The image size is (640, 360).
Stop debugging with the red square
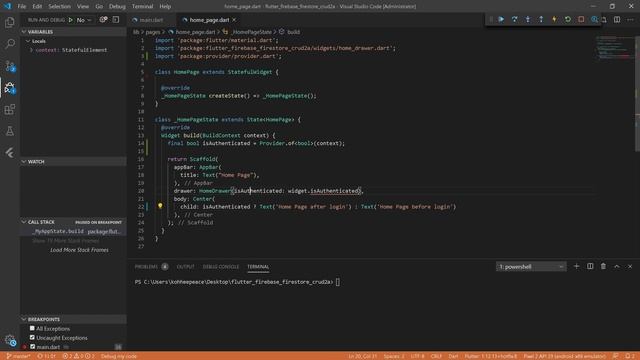pyautogui.click(x=581, y=19)
